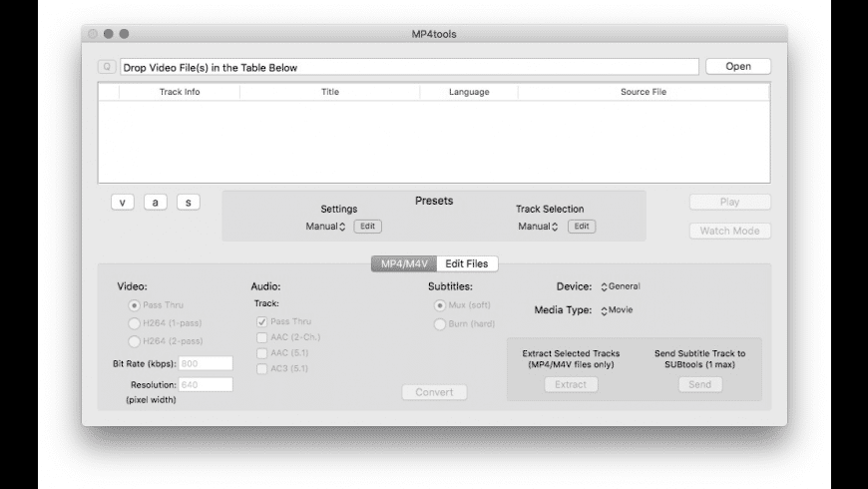Click Edit next to Track Selection
This screenshot has height=489, width=868.
(x=582, y=226)
